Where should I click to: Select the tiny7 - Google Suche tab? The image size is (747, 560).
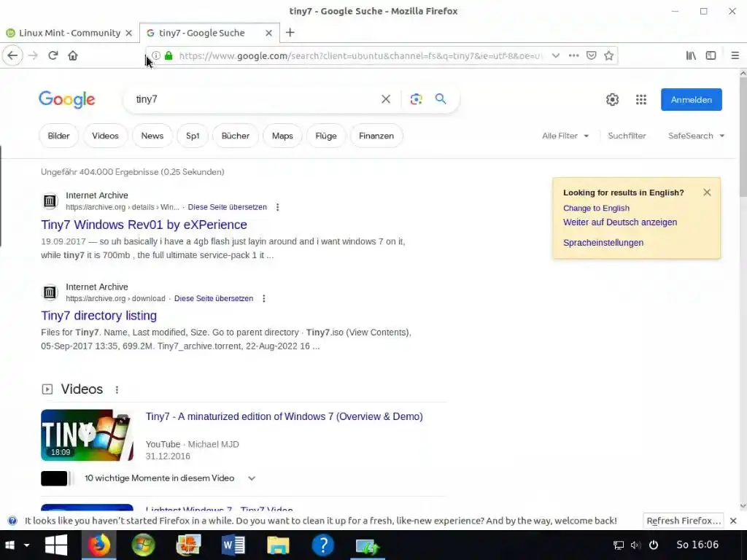(209, 33)
